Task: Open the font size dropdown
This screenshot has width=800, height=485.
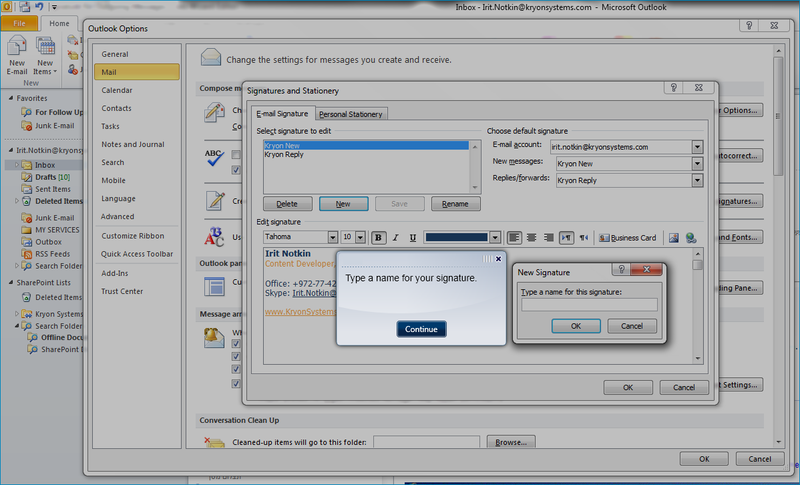Action: tap(360, 237)
